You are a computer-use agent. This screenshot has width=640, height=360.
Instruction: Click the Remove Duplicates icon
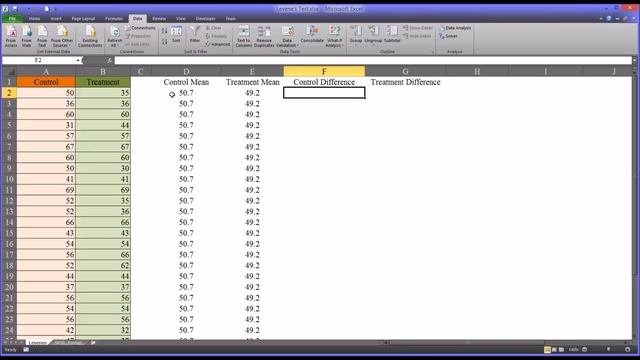coord(264,36)
